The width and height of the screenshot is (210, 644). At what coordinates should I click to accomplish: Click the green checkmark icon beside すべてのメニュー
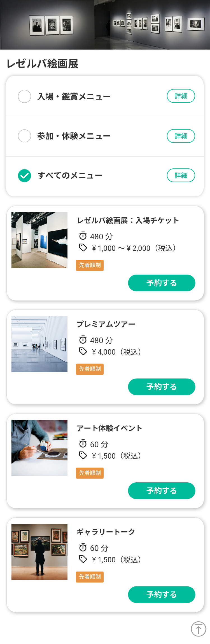[x=25, y=176]
